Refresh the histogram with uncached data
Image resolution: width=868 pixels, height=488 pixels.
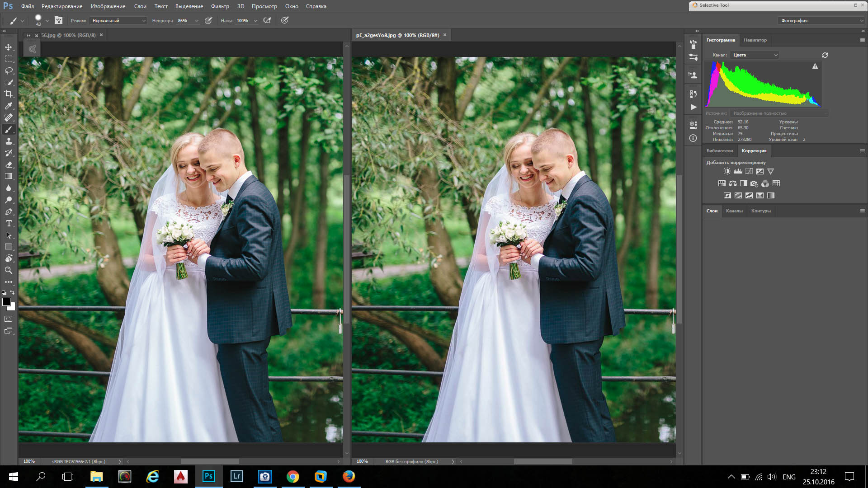[825, 55]
